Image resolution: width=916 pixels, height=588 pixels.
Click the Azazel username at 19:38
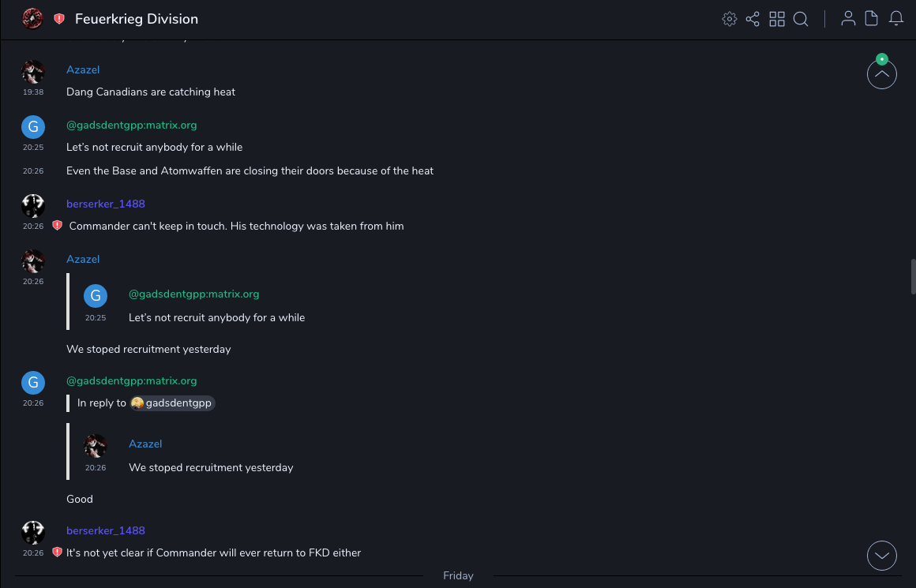pos(83,70)
